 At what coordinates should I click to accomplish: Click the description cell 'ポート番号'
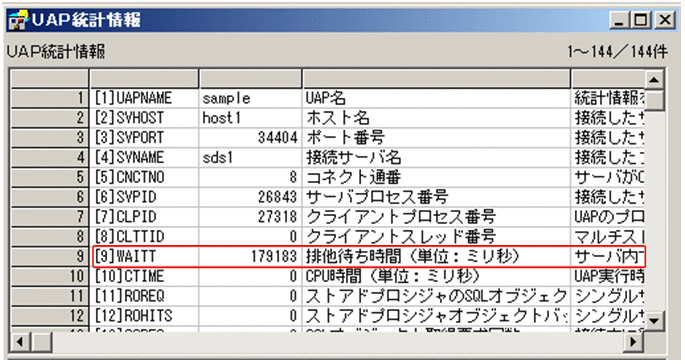tap(436, 137)
